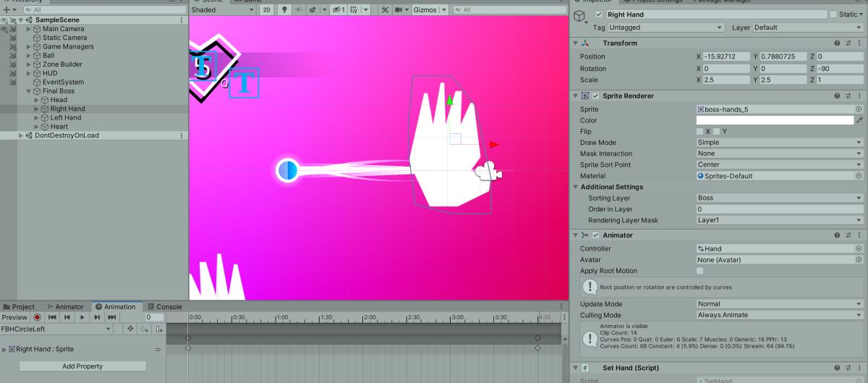The image size is (868, 383).
Task: Select Static Camera in Hierarchy
Action: point(64,38)
